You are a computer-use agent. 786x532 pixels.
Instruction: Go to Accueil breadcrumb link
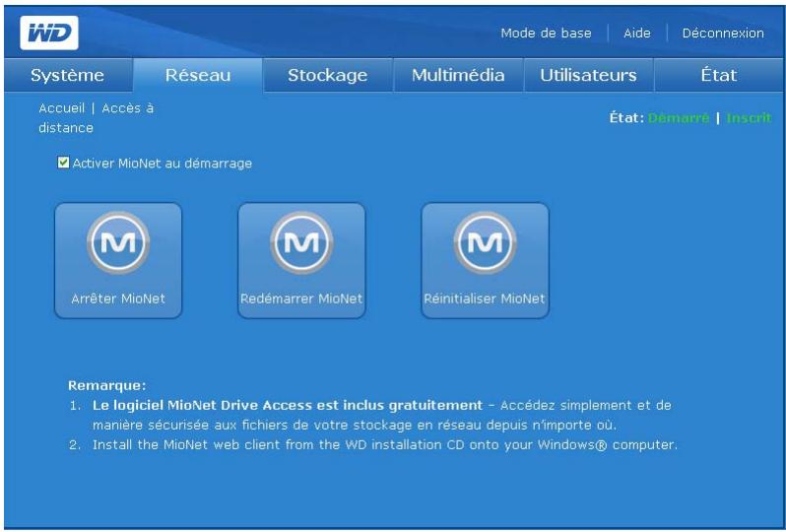[x=62, y=108]
